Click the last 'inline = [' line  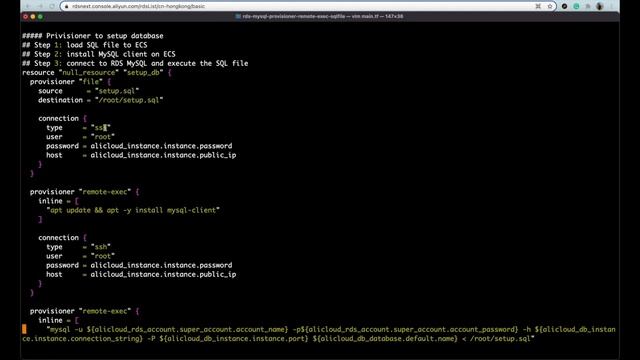coord(58,320)
